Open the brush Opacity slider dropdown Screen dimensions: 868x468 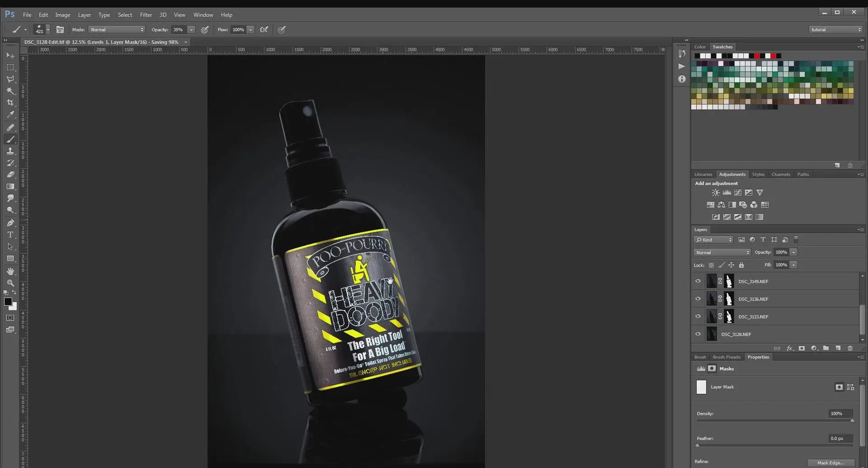191,30
